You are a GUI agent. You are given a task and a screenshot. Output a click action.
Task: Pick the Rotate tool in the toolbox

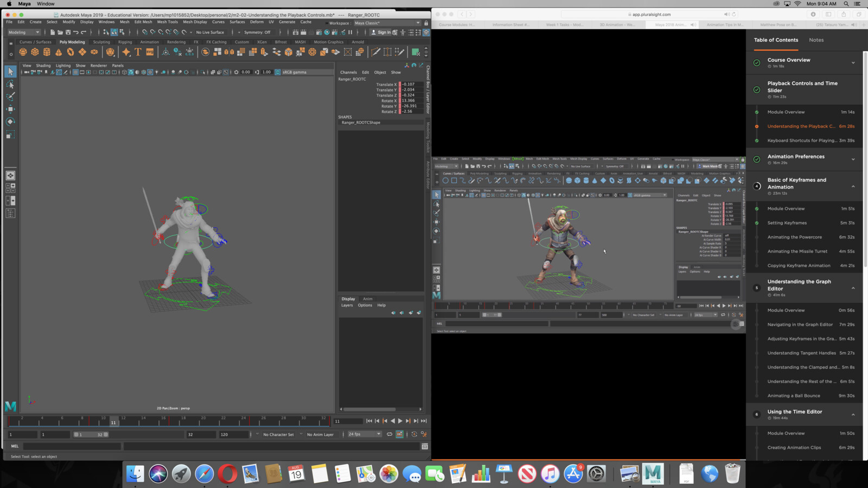(x=10, y=121)
